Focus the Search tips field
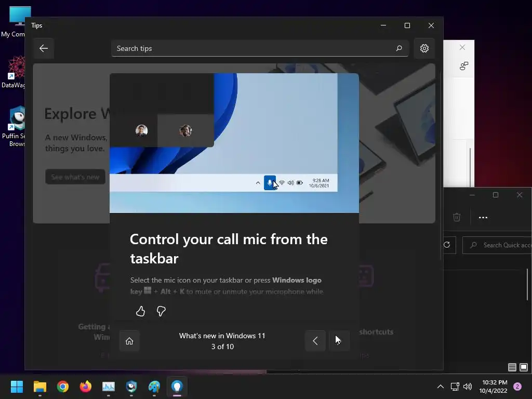This screenshot has height=399, width=532. pyautogui.click(x=260, y=48)
